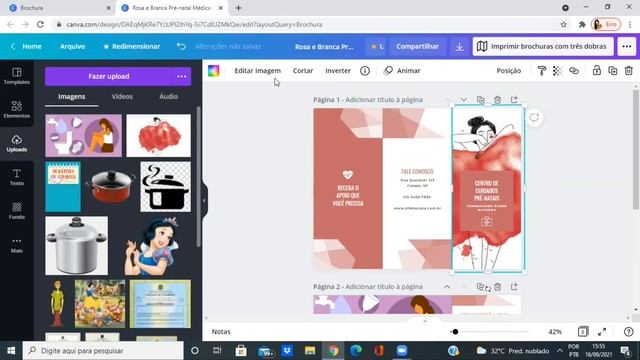640x360 pixels.
Task: Select the silver pressure cooker thumbnail
Action: tap(76, 246)
